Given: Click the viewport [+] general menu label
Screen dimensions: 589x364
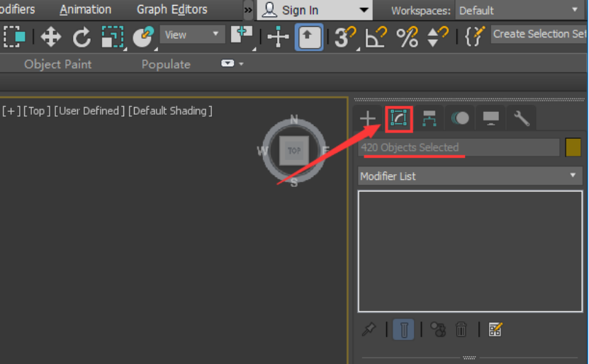Looking at the screenshot, I should tap(11, 111).
